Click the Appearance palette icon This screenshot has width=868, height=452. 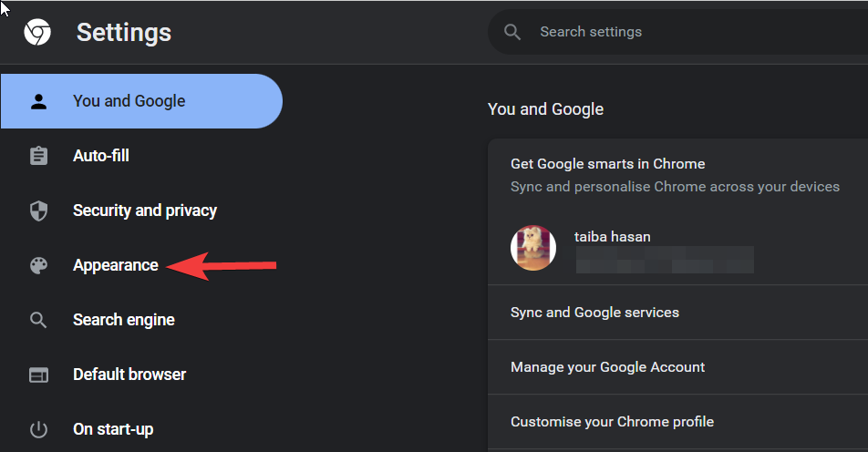click(x=38, y=265)
